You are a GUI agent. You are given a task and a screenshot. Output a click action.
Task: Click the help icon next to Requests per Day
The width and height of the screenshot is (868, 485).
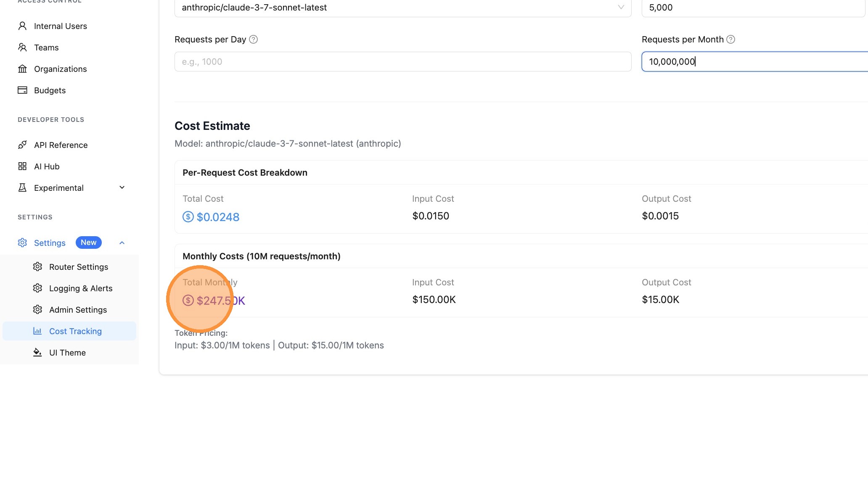pos(254,39)
